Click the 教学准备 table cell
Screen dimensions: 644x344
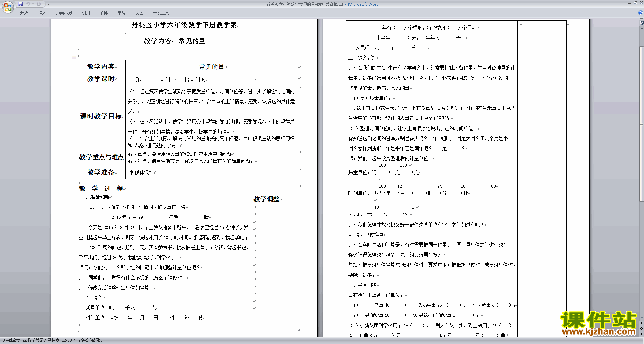101,173
